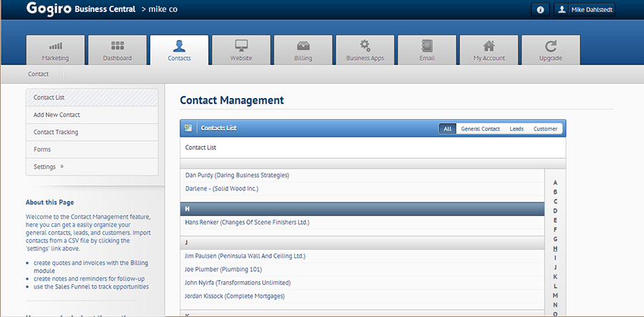
Task: Filter the list by Customer
Action: (545, 129)
